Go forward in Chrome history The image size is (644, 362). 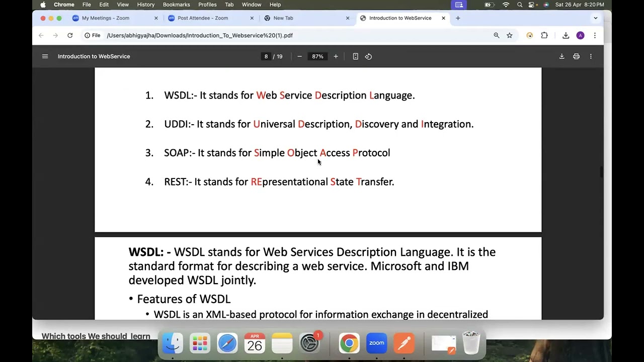click(55, 35)
